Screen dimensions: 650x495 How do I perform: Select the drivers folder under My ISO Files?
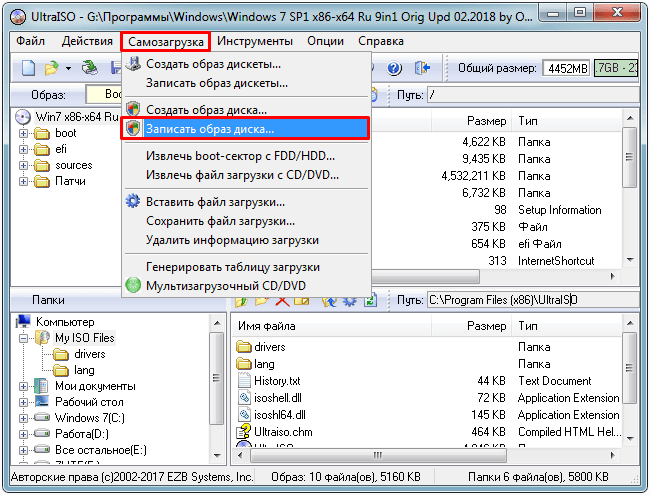(x=90, y=354)
